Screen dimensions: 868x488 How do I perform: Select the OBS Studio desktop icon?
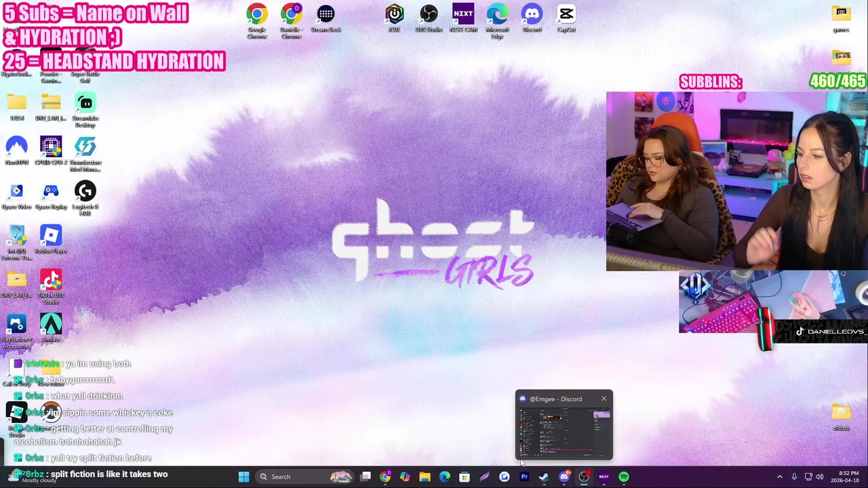[x=429, y=18]
